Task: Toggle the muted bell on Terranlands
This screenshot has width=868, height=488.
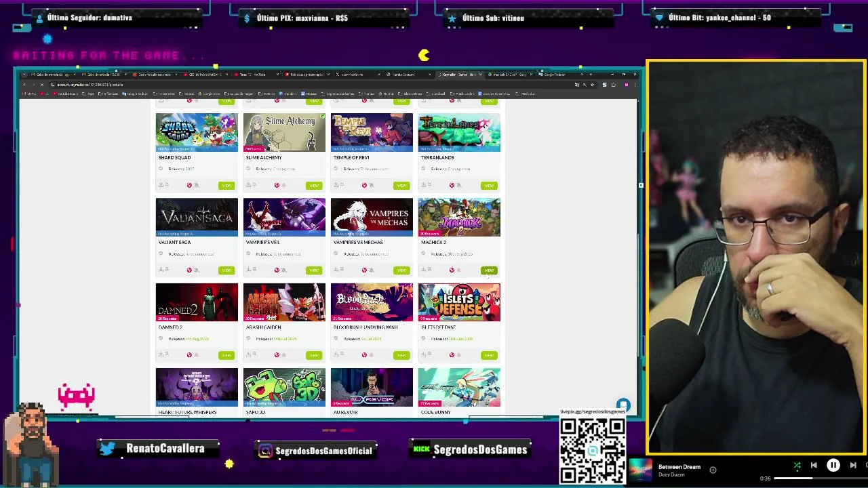Action: pos(459,185)
